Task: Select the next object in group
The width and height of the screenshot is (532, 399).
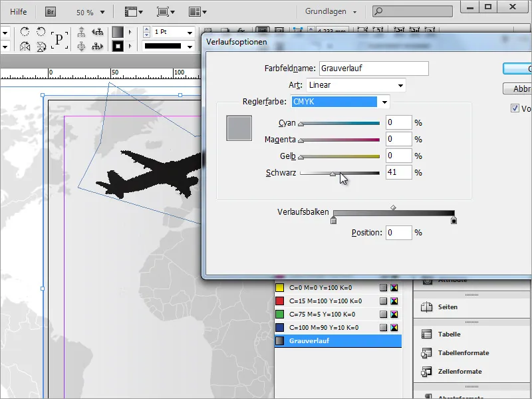Action: tap(98, 46)
